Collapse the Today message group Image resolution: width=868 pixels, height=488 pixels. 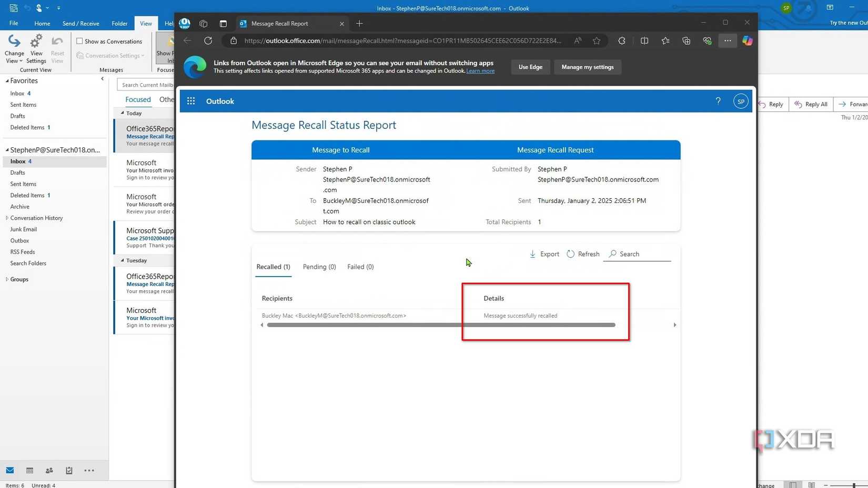coord(123,113)
